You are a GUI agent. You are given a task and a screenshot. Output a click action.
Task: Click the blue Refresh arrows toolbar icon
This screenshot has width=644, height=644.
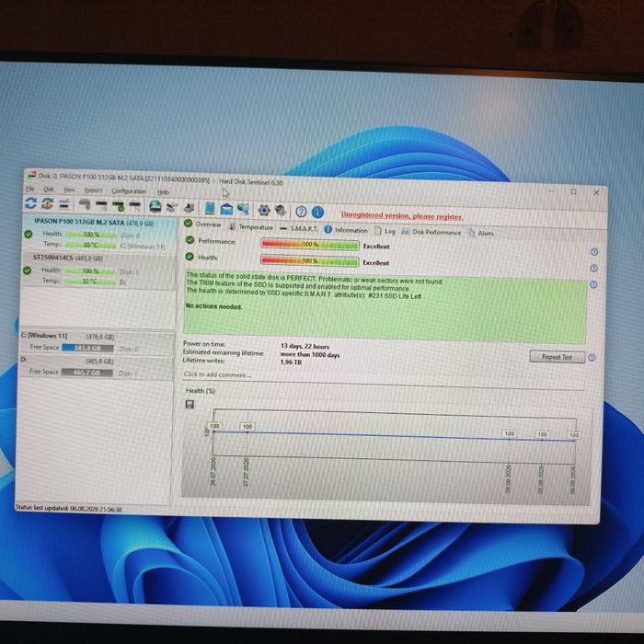click(x=30, y=203)
